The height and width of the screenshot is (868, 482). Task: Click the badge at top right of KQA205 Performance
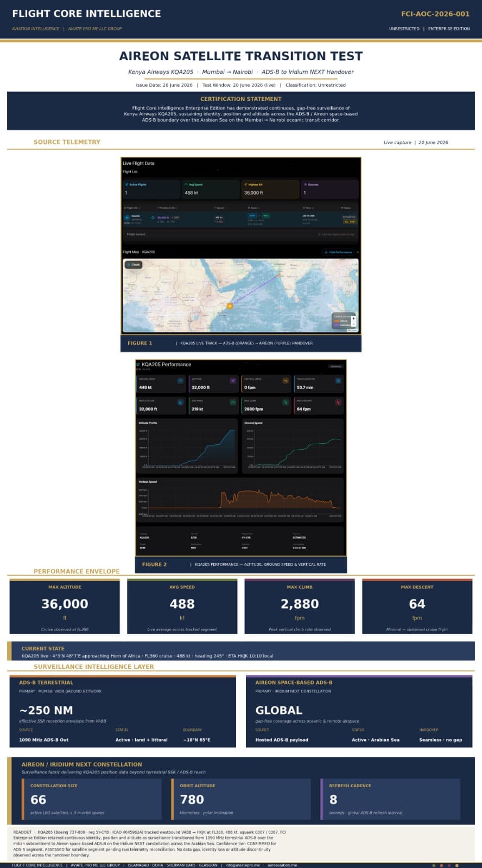tap(335, 366)
